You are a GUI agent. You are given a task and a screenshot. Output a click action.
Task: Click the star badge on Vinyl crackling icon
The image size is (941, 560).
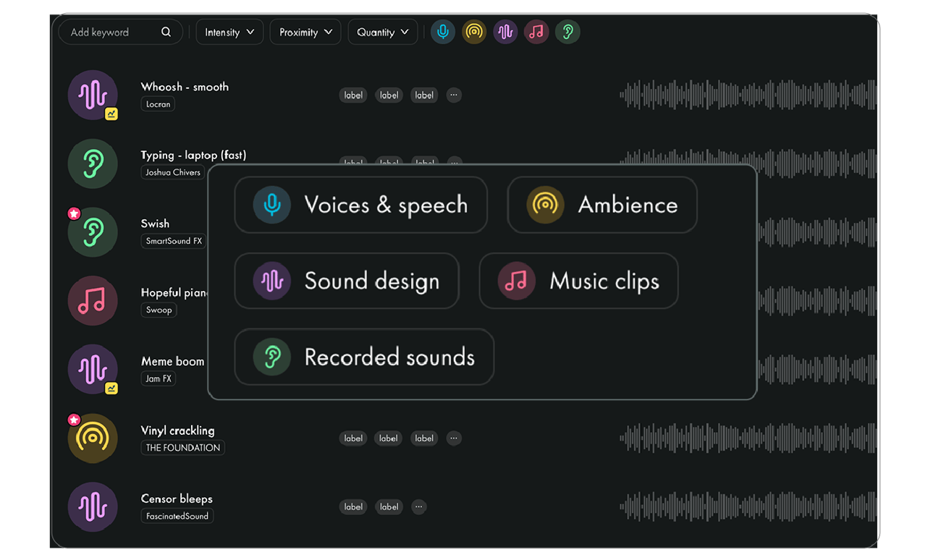coord(73,420)
